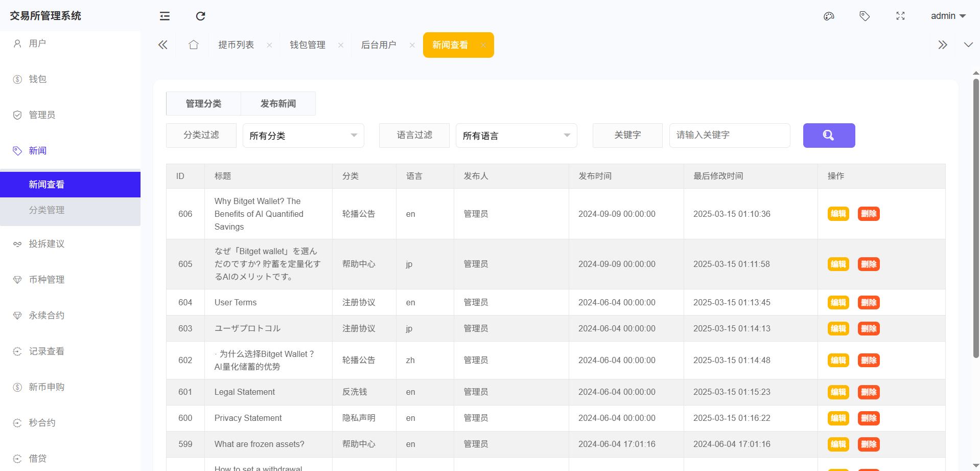This screenshot has width=980, height=471.
Task: Focus the 请输入关键字 keyword input field
Action: 729,136
